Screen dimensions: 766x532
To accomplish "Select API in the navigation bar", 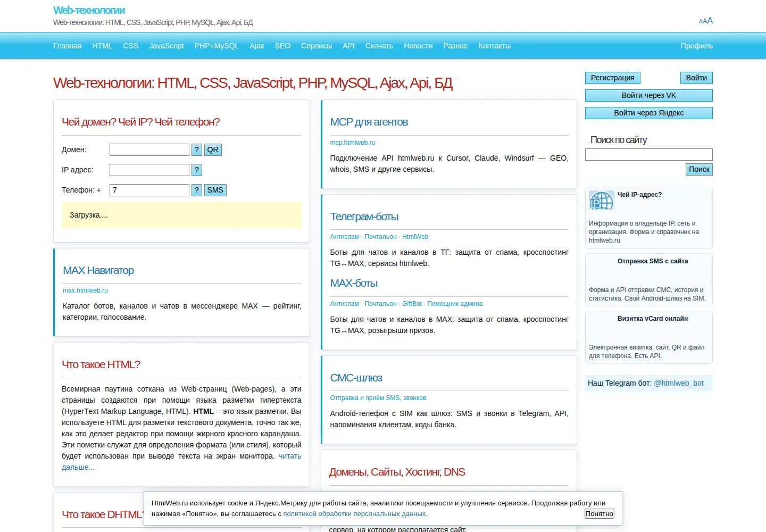I will pos(348,46).
